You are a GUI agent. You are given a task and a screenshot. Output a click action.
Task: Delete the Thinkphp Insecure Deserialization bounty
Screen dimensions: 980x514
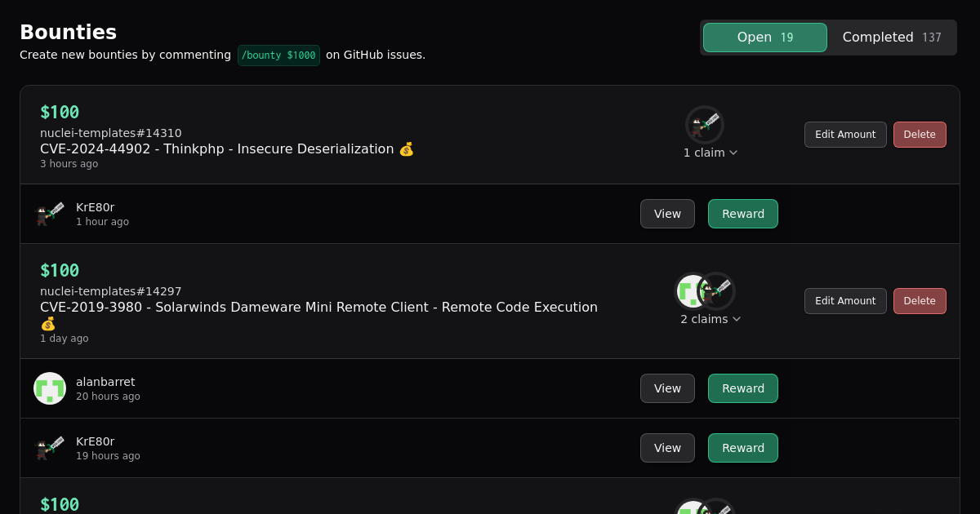point(920,135)
